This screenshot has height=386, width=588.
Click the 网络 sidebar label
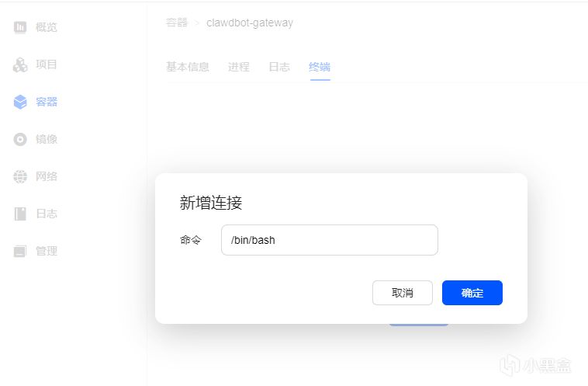[x=47, y=176]
